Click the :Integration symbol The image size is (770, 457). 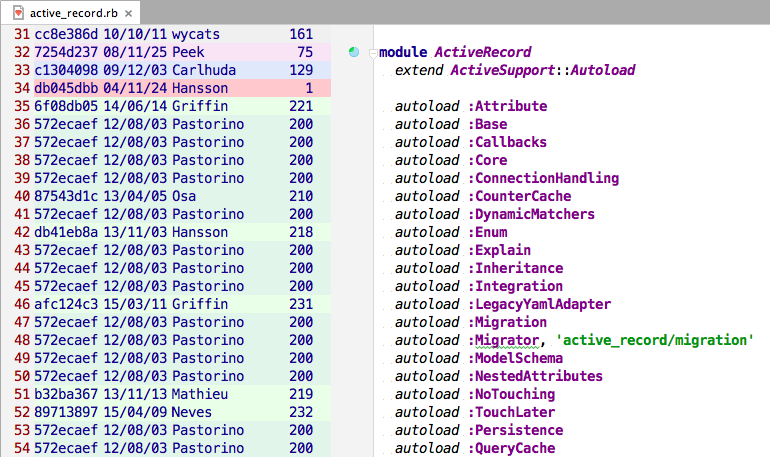coord(516,286)
